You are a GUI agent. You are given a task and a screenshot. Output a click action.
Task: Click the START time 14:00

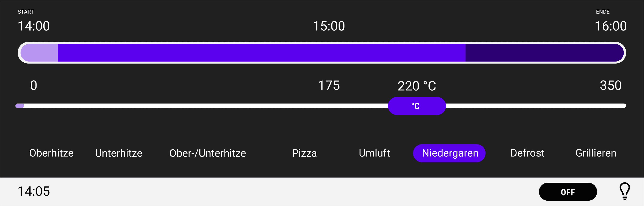[34, 26]
